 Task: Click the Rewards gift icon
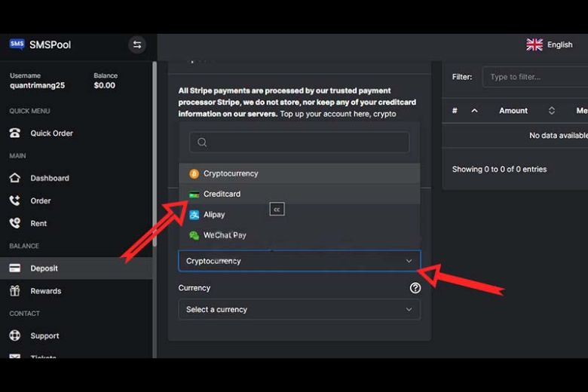tap(15, 291)
